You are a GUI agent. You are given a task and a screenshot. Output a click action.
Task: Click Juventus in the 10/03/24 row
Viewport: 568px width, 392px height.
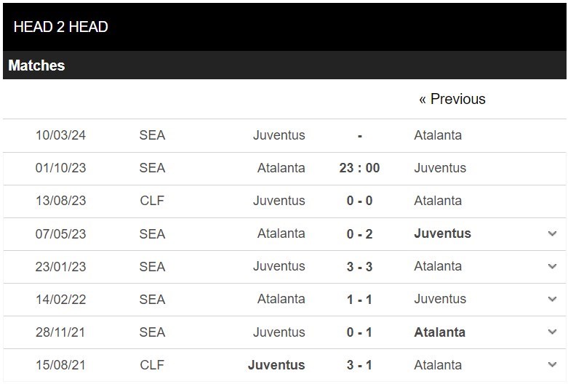[279, 135]
